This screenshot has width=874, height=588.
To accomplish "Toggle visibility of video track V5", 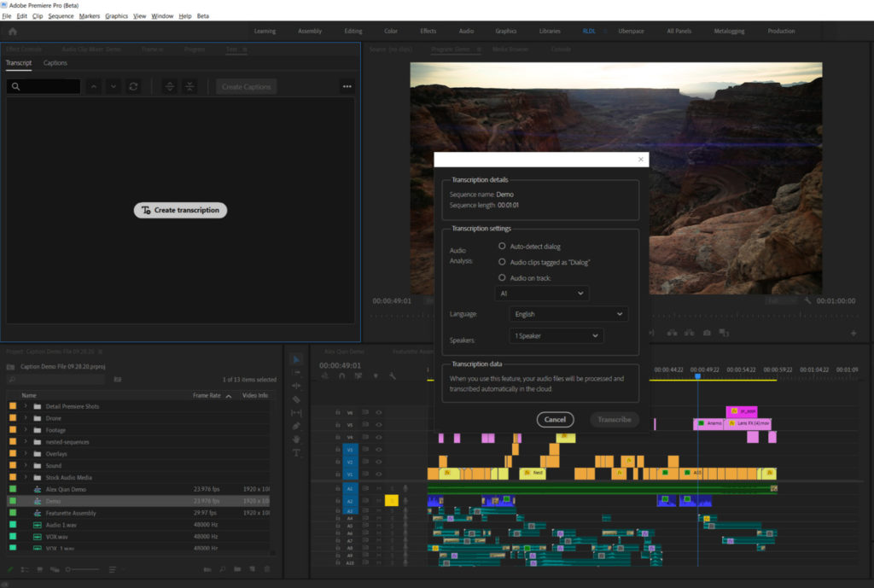I will [x=379, y=425].
